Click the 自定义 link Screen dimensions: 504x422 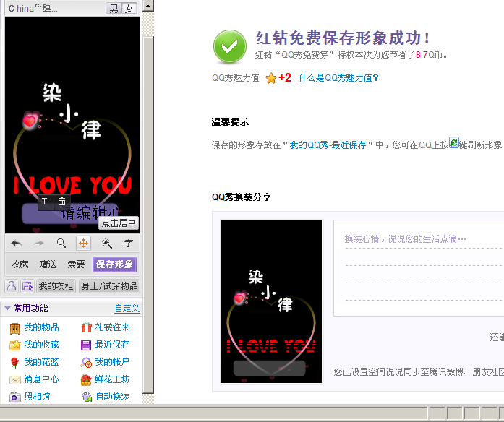(127, 309)
